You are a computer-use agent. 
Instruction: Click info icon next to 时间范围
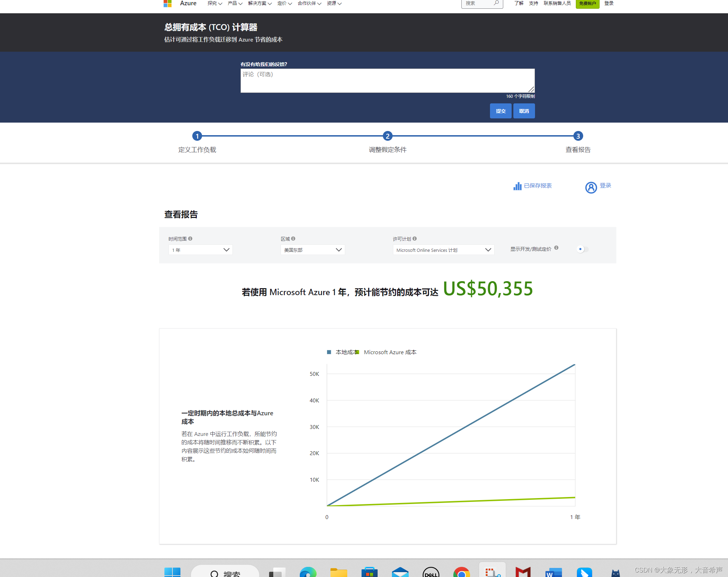pos(190,239)
